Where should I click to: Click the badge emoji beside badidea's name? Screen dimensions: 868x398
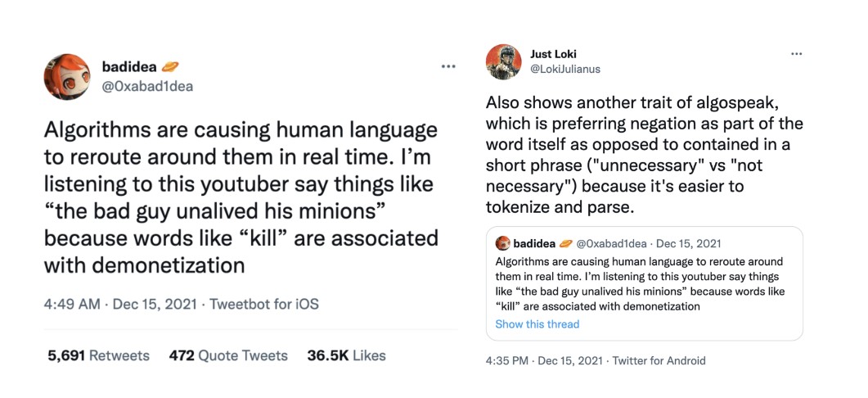tap(171, 66)
